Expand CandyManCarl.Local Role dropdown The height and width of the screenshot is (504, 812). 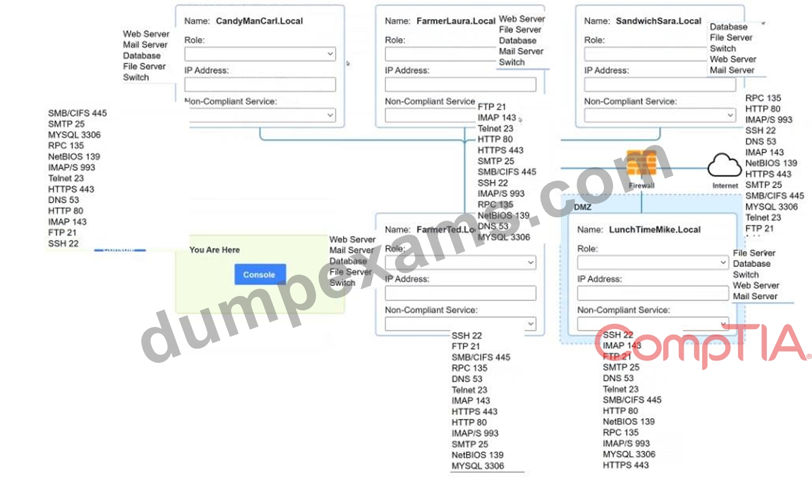(260, 54)
